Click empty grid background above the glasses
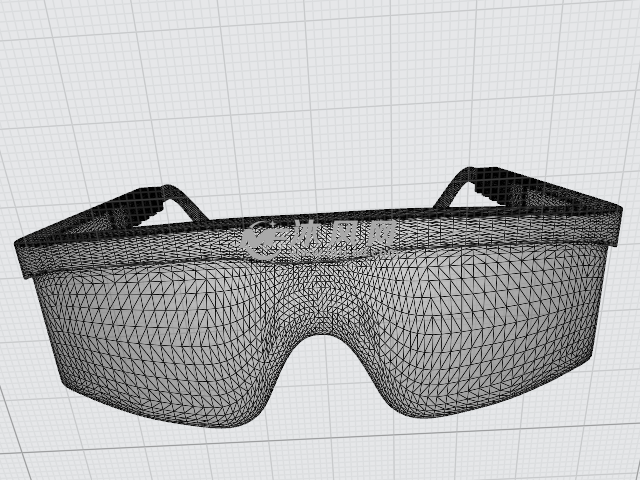The width and height of the screenshot is (640, 480). click(320, 80)
